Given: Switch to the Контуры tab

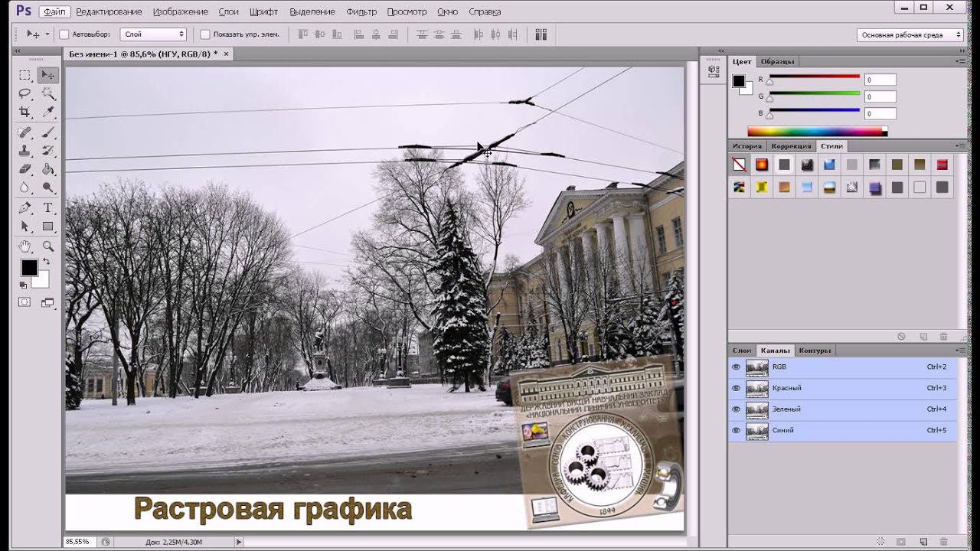Looking at the screenshot, I should [815, 350].
